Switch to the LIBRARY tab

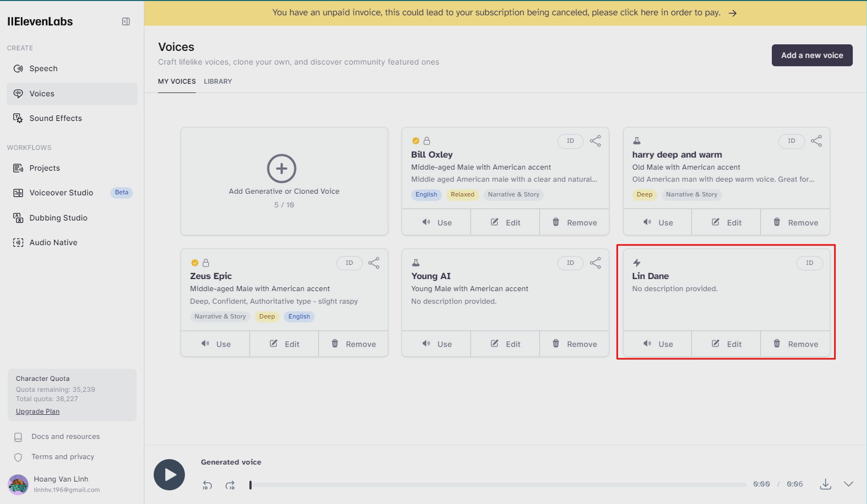[218, 81]
